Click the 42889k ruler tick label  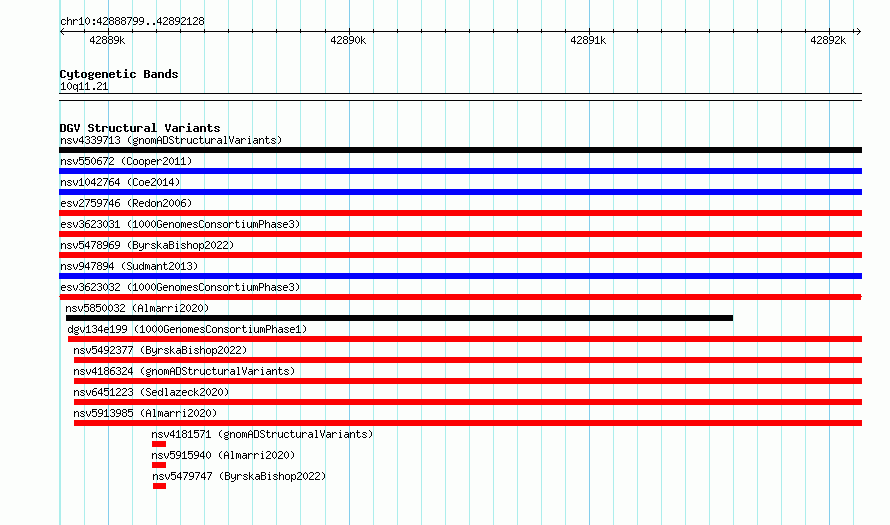click(107, 40)
